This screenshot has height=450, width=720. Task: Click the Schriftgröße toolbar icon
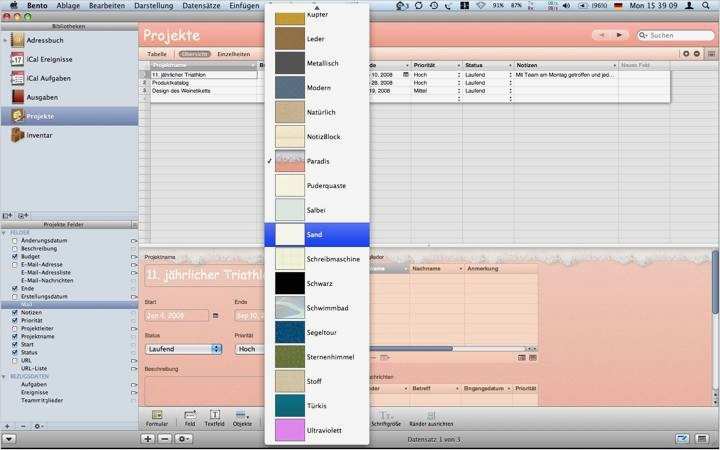coord(386,419)
